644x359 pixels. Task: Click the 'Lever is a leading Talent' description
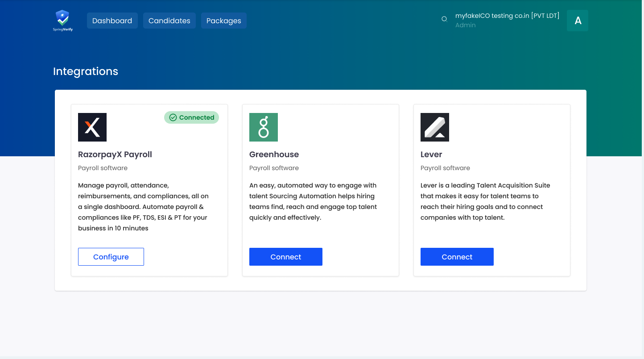coord(485,201)
